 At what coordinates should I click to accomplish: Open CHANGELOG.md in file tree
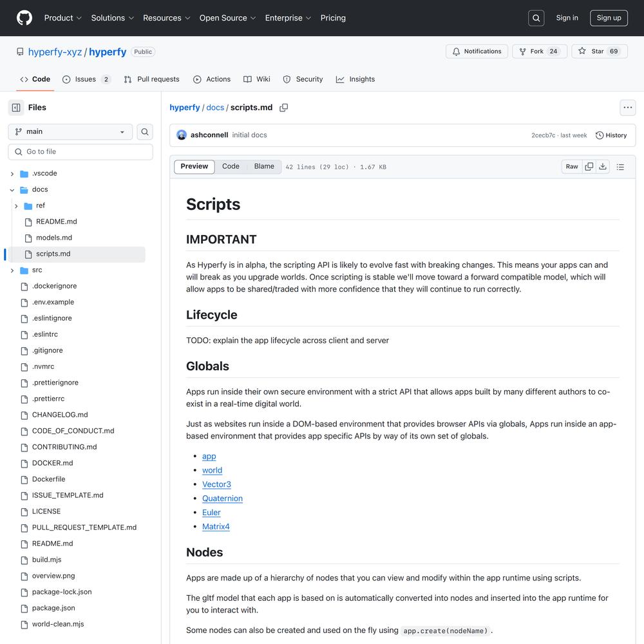coord(60,415)
